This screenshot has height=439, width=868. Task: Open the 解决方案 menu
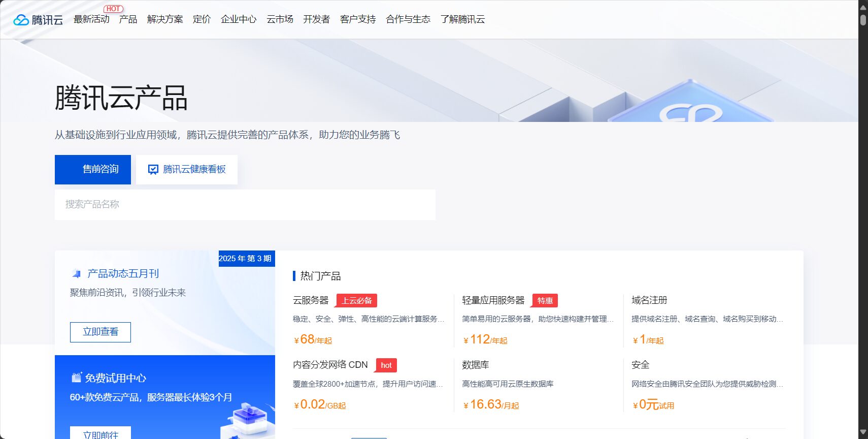(x=165, y=19)
